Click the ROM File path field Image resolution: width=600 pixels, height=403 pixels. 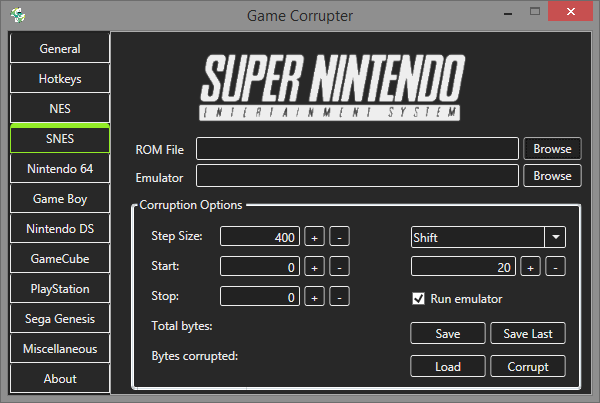click(x=357, y=148)
